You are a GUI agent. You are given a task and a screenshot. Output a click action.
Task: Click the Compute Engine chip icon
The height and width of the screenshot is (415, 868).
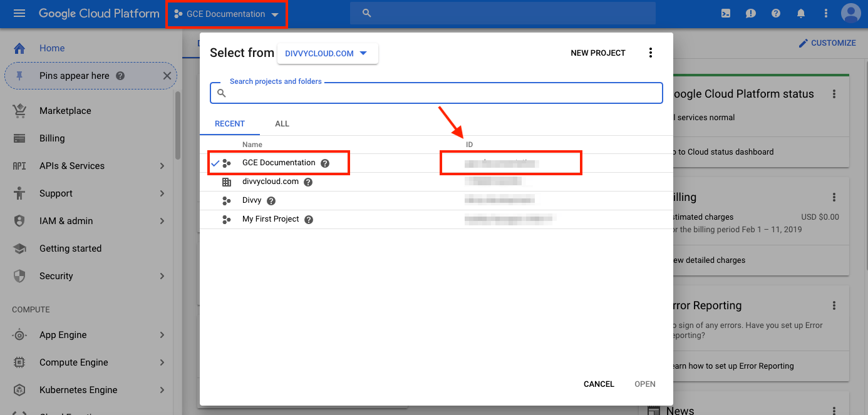coord(19,362)
